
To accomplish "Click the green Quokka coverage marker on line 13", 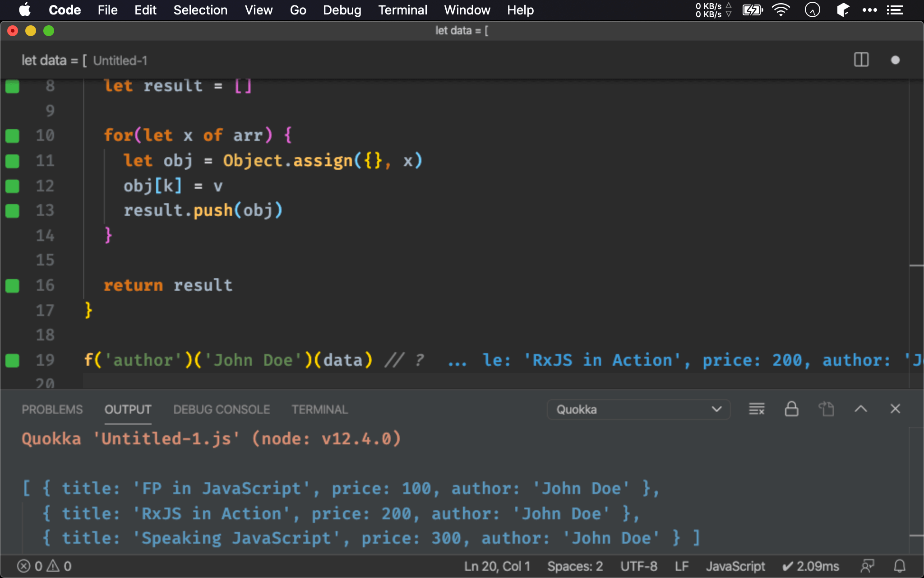I will 12,210.
